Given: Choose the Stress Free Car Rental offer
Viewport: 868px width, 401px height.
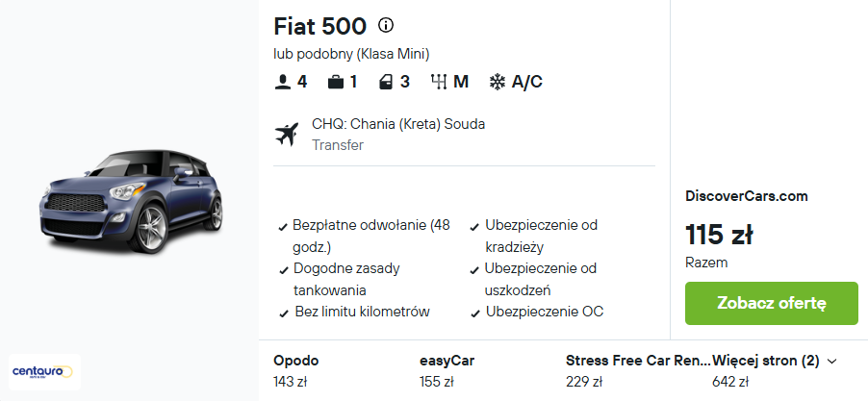Looking at the screenshot, I should [x=638, y=371].
